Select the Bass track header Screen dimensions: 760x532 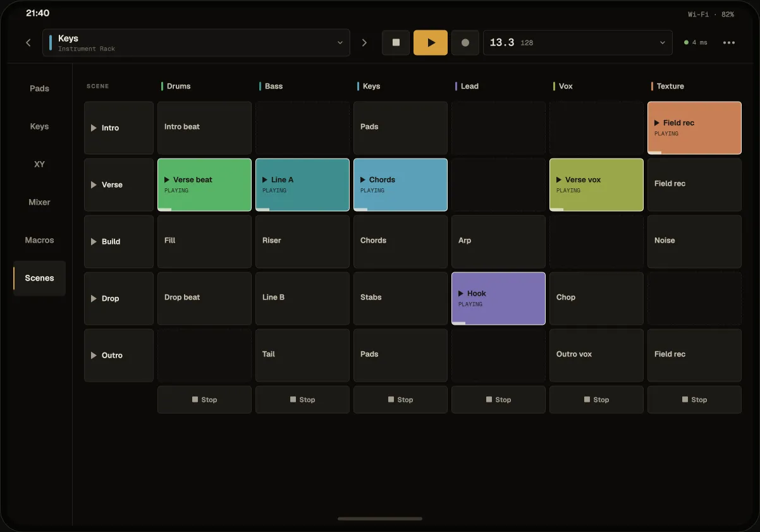tap(271, 86)
